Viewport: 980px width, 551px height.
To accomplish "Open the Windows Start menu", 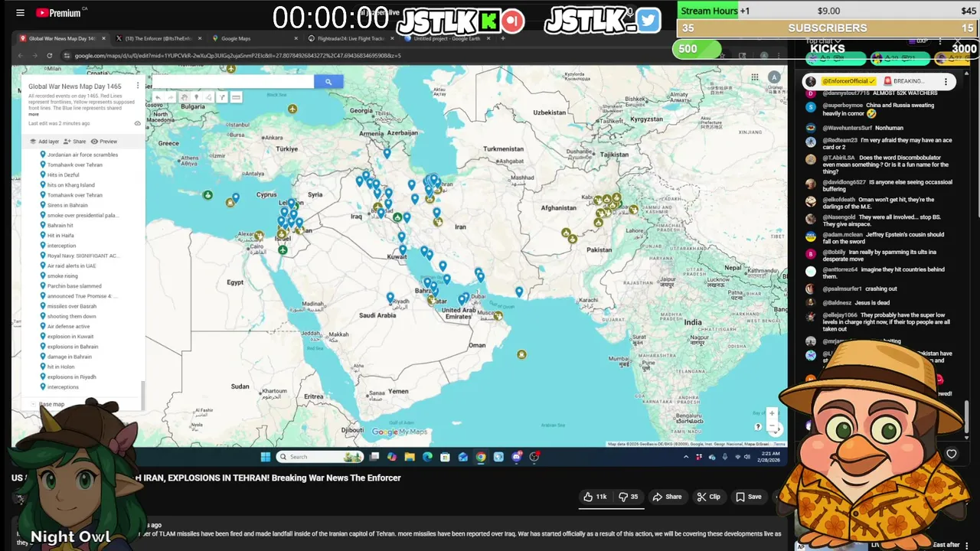I will (x=266, y=457).
